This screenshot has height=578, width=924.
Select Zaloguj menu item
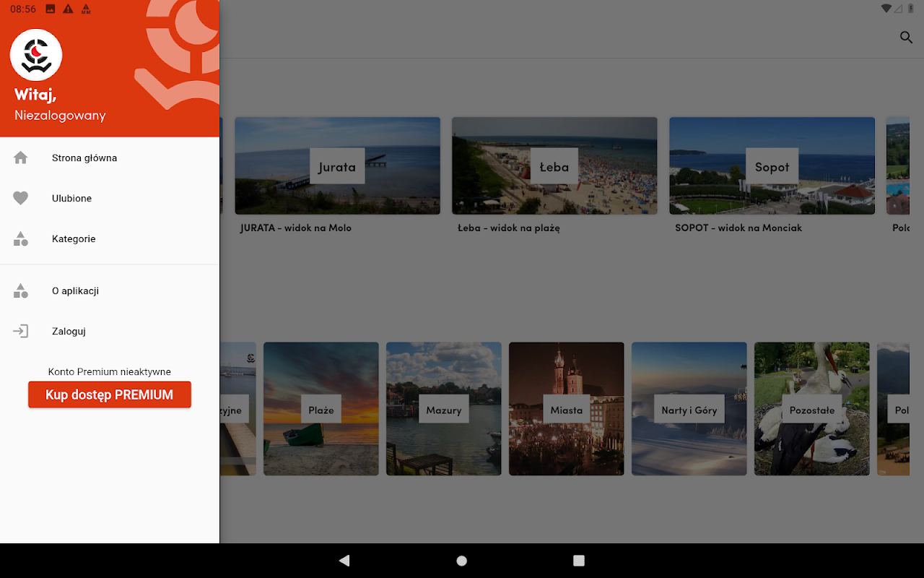tap(110, 331)
